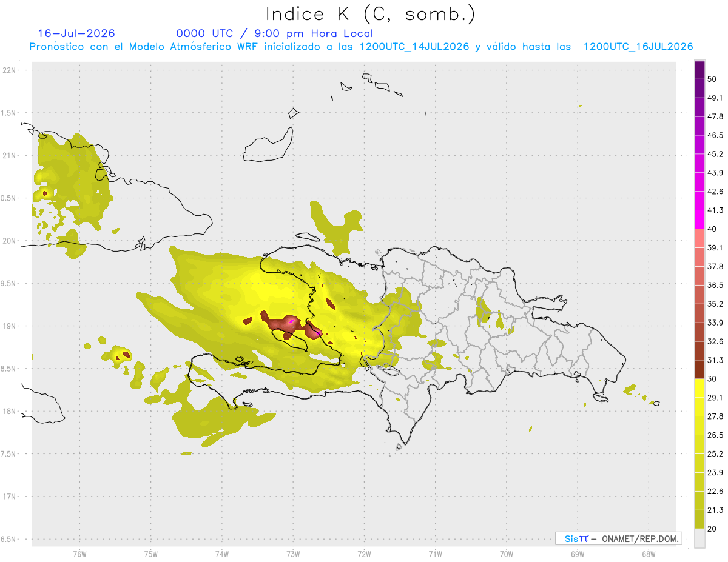728x562 pixels.
Task: Click the "75W" longitude label
Action: (150, 554)
